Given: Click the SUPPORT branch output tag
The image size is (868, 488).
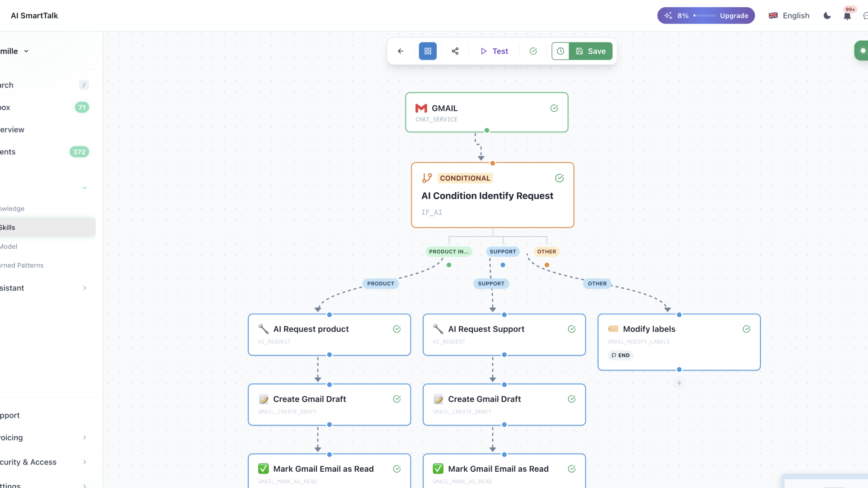Looking at the screenshot, I should tap(503, 252).
